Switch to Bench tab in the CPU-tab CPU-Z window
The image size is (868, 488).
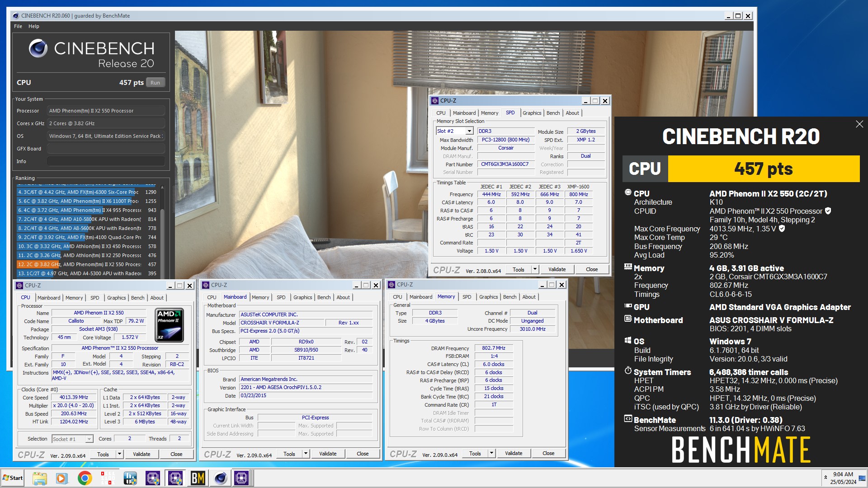tap(137, 298)
